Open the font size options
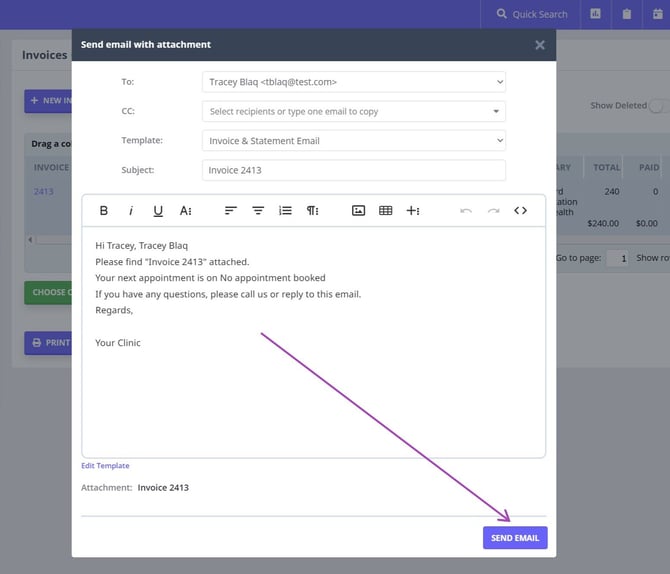The width and height of the screenshot is (670, 574). 186,211
